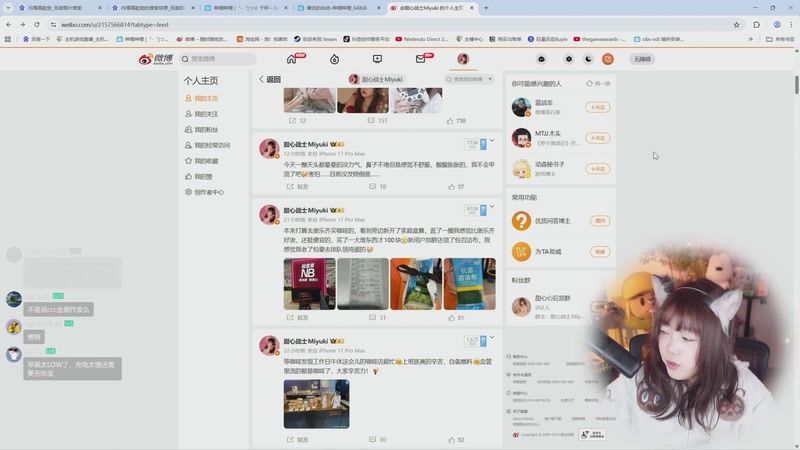Open the game controller photo thumbnail
Viewport: 800px width, 450px height.
coord(416,100)
